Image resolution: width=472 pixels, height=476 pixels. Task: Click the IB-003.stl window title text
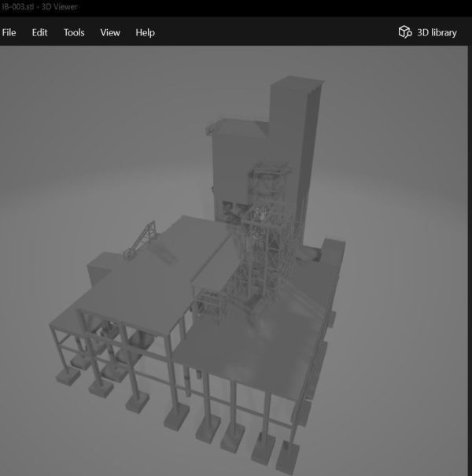[x=39, y=6]
